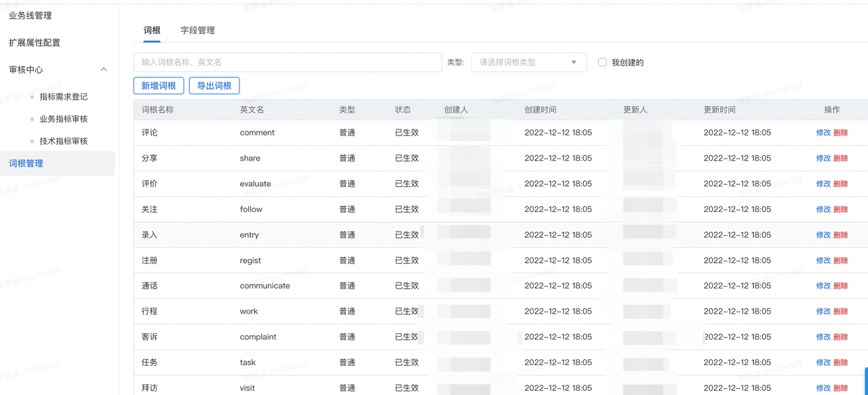Viewport: 868px width, 395px height.
Task: Collapse the 审核中心 menu chevron
Action: (x=104, y=69)
